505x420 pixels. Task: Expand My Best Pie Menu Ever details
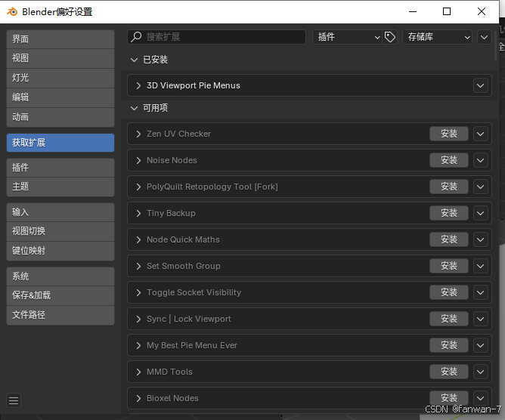point(138,345)
